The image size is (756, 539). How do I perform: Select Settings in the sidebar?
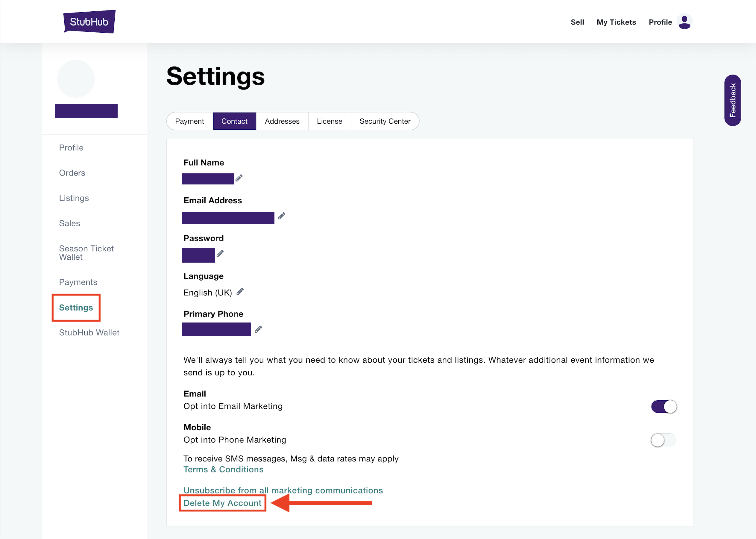point(76,308)
